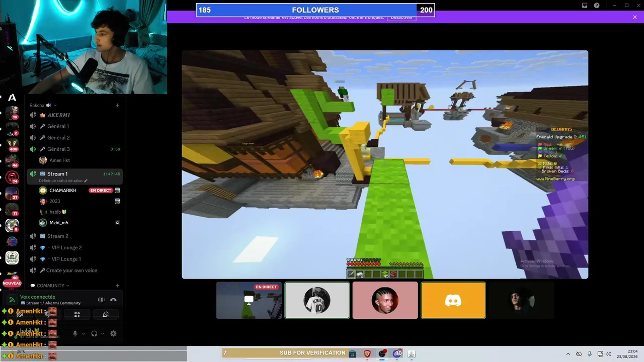Click the main Minecraft stream view

(385, 164)
